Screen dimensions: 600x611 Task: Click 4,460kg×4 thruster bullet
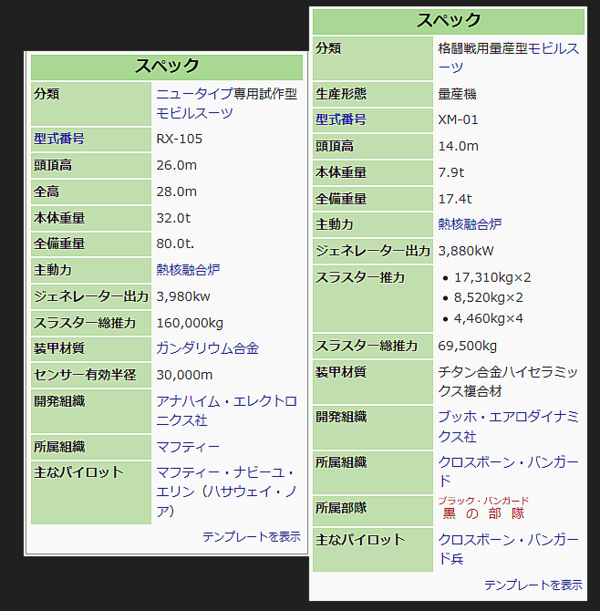click(x=489, y=318)
